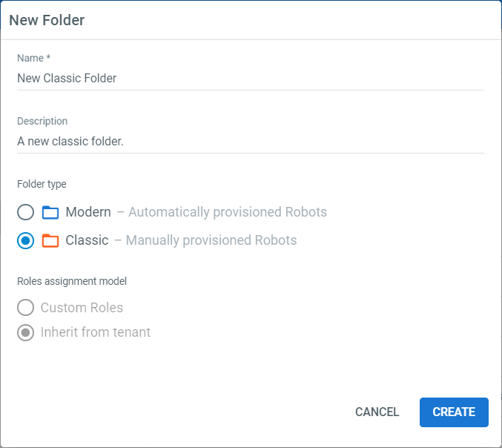Click the Name input field
The height and width of the screenshot is (448, 502).
(x=250, y=78)
